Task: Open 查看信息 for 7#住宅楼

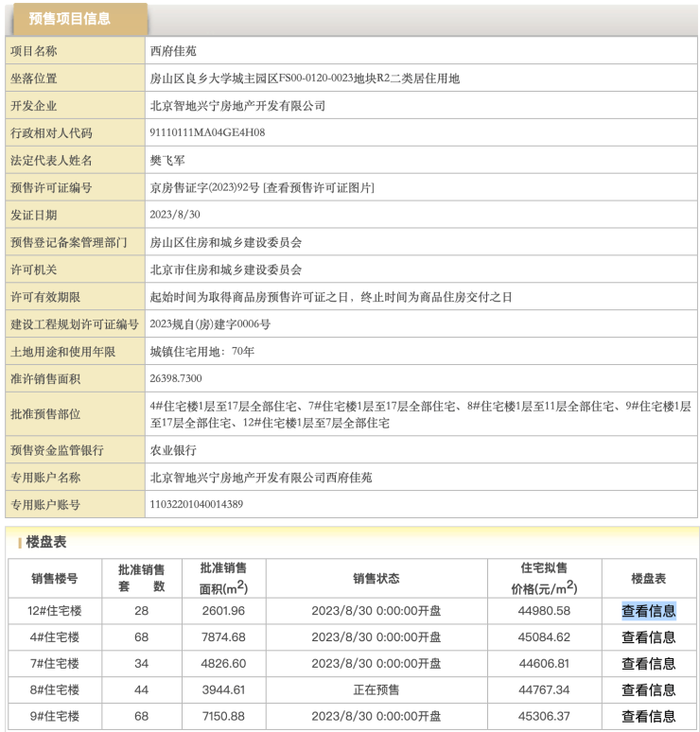Action: tap(648, 664)
